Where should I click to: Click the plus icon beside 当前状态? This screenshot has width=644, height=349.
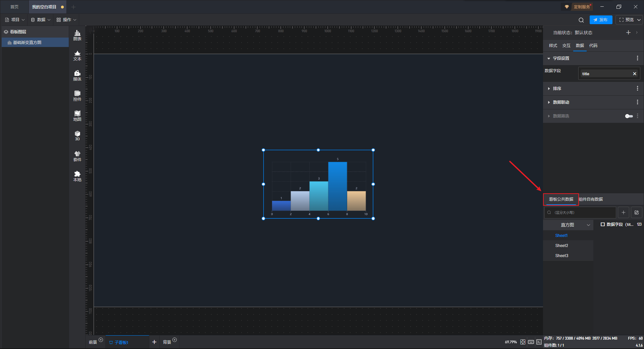click(629, 33)
